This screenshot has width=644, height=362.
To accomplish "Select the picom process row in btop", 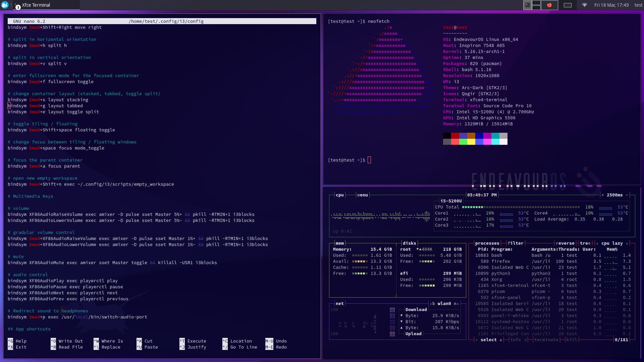I will click(553, 292).
